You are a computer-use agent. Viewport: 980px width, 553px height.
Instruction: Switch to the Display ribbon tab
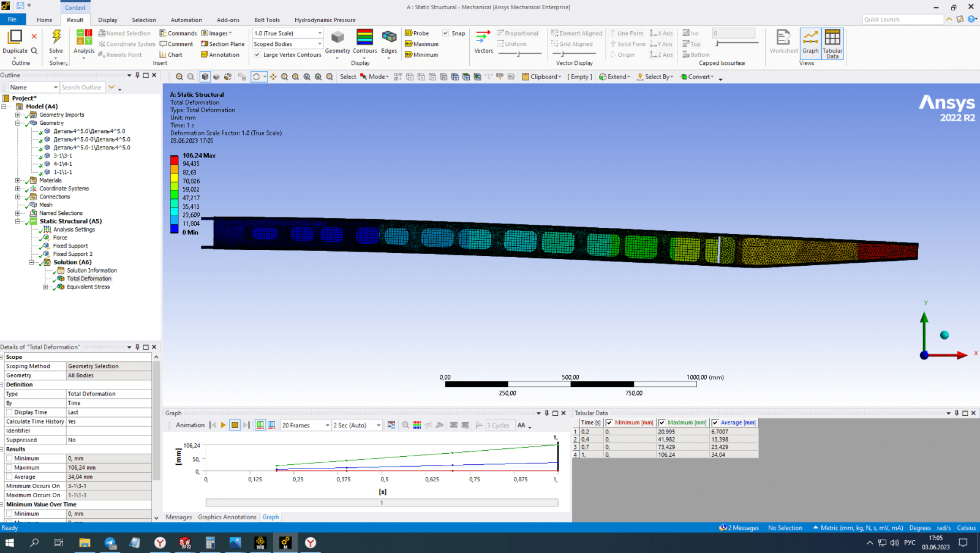(x=108, y=20)
